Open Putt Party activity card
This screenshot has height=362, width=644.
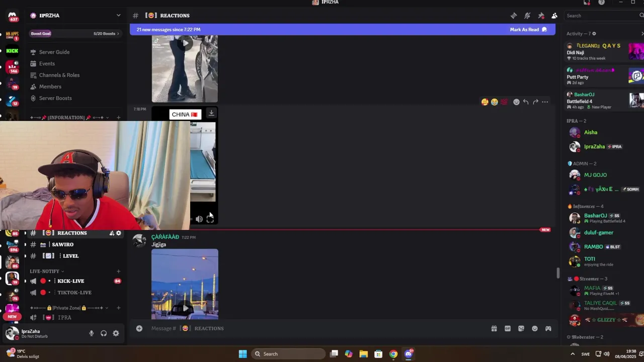point(605,76)
